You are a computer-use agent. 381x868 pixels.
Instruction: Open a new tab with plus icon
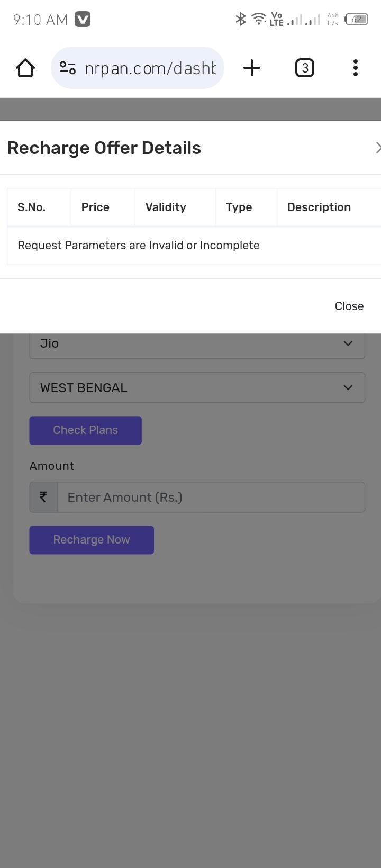tap(252, 68)
